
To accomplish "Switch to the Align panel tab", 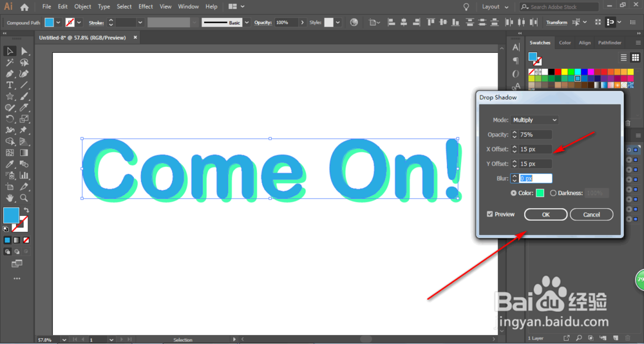I will pos(585,43).
